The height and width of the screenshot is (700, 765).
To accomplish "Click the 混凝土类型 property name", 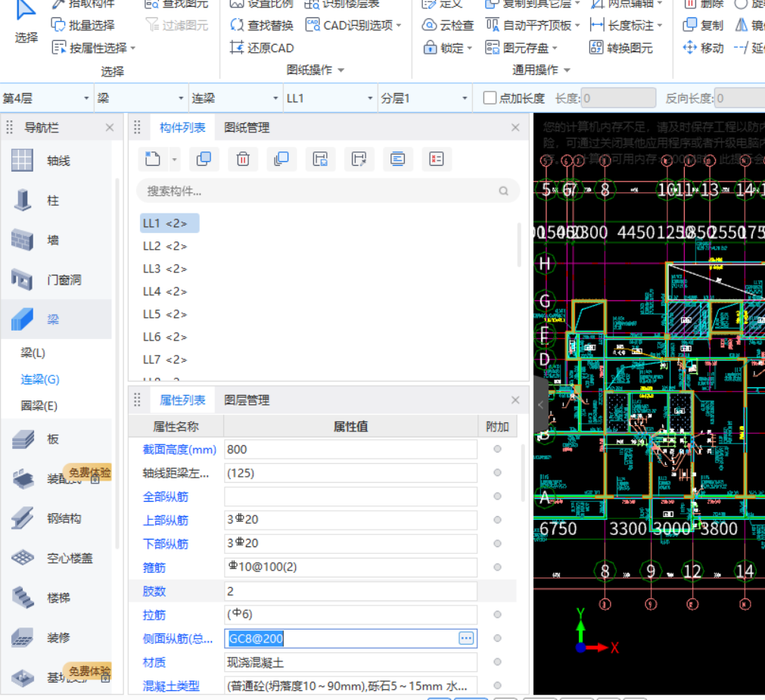I will 171,686.
